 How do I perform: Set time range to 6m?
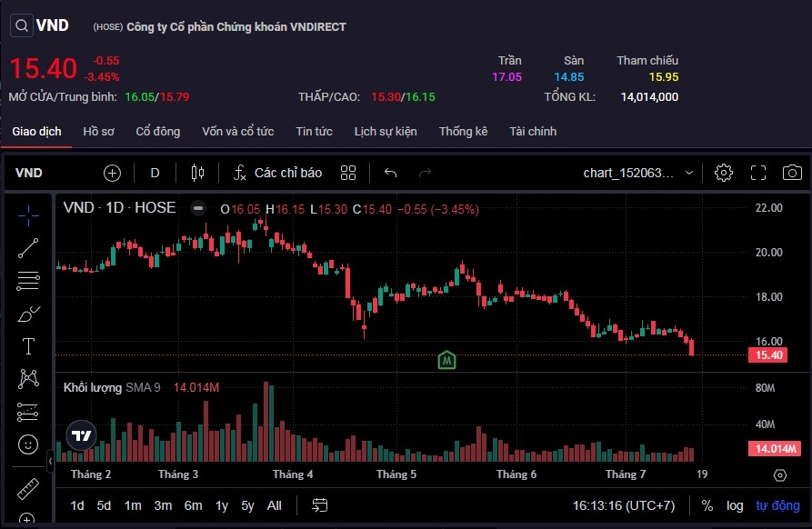point(193,505)
